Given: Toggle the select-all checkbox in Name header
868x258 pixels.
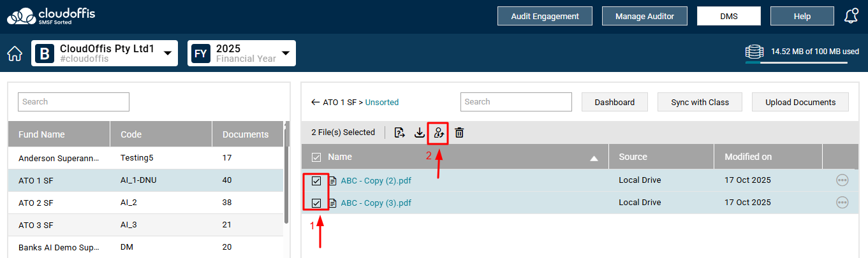Looking at the screenshot, I should point(316,157).
